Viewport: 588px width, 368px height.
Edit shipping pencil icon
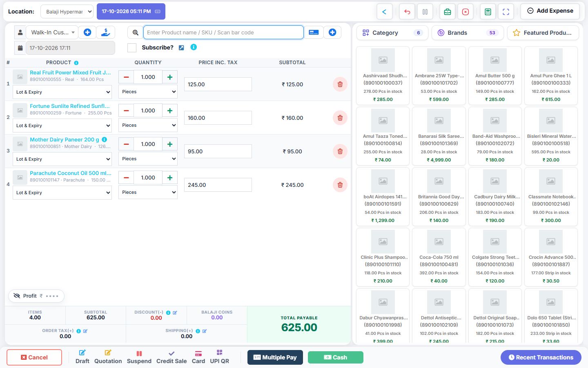tap(205, 331)
